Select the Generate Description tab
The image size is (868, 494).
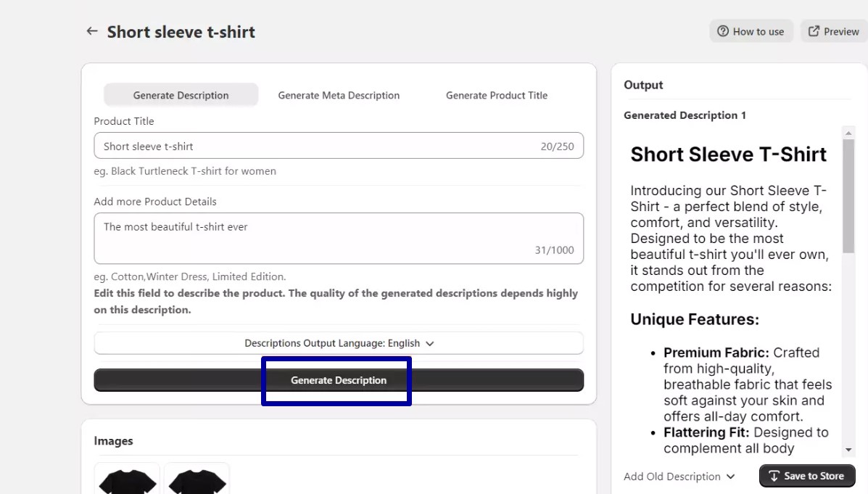tap(181, 95)
